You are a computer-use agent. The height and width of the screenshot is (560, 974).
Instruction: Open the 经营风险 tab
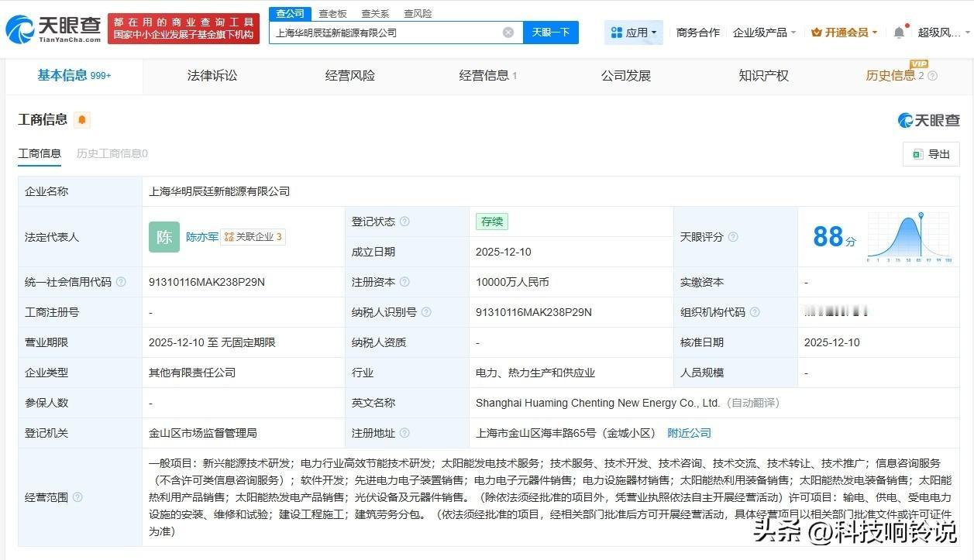(x=350, y=75)
